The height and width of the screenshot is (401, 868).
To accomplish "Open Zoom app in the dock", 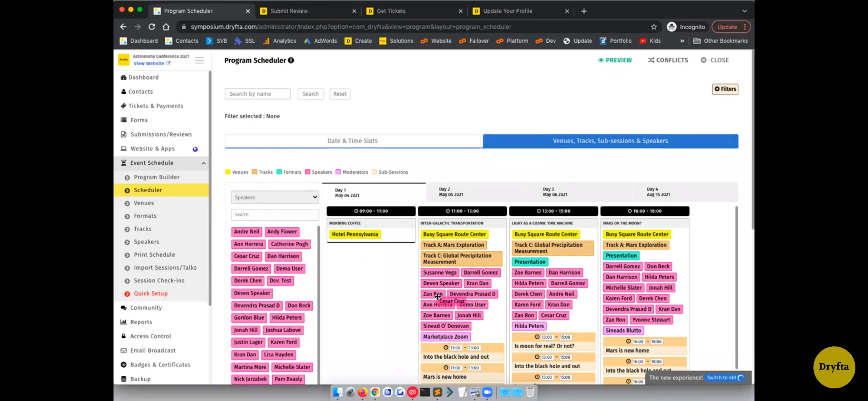I will click(x=487, y=392).
